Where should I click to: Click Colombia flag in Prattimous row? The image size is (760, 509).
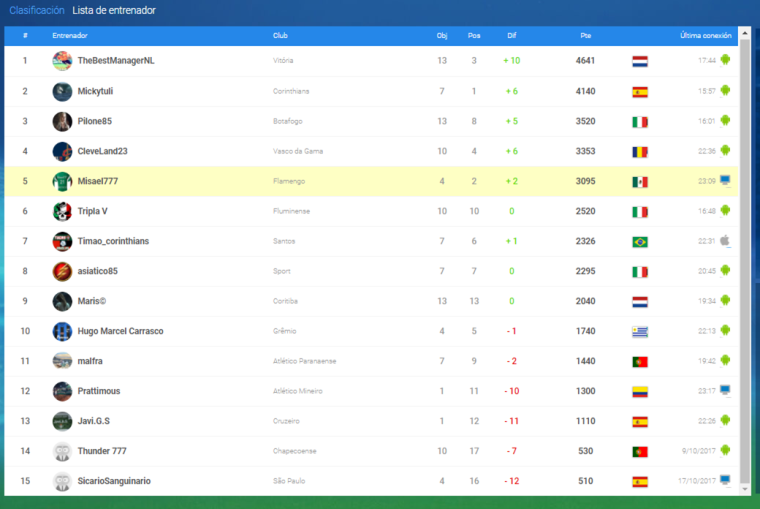click(x=640, y=392)
